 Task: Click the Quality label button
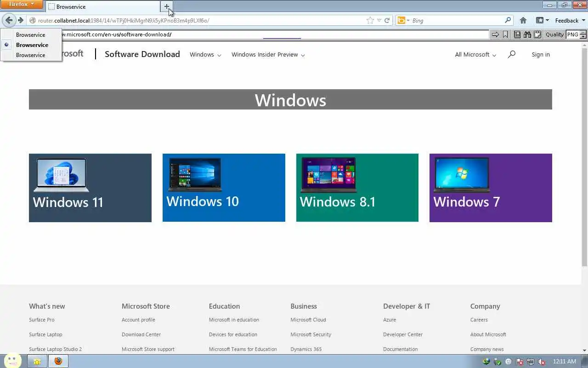coord(554,34)
